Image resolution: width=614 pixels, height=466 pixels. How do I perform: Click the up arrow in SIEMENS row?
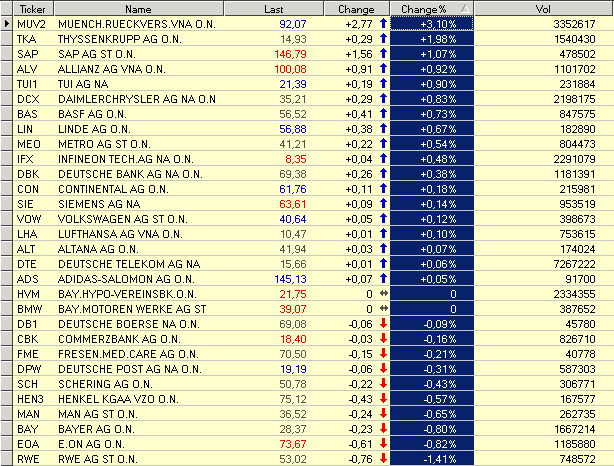[383, 204]
